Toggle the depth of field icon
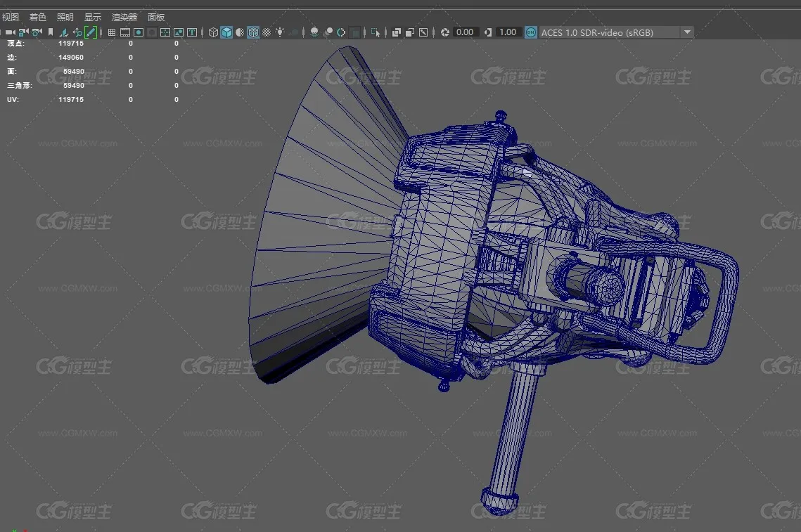This screenshot has width=801, height=532. pyautogui.click(x=355, y=32)
